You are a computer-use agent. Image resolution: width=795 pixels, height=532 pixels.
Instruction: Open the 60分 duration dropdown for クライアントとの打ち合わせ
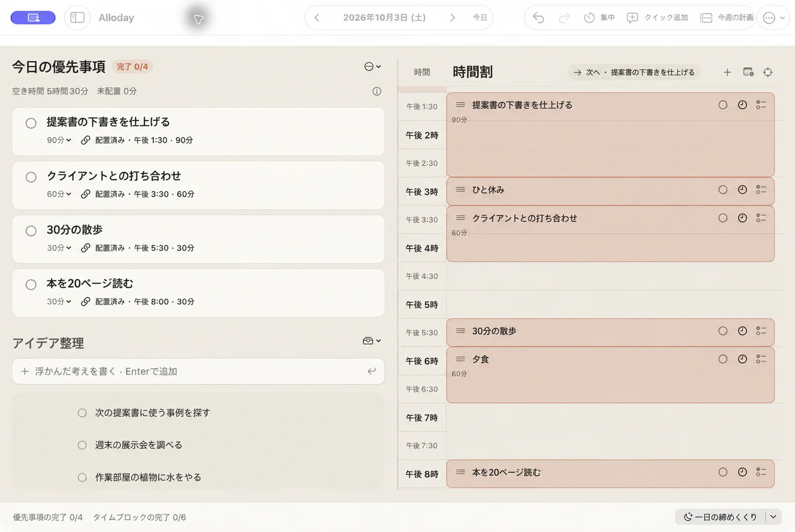pyautogui.click(x=59, y=194)
